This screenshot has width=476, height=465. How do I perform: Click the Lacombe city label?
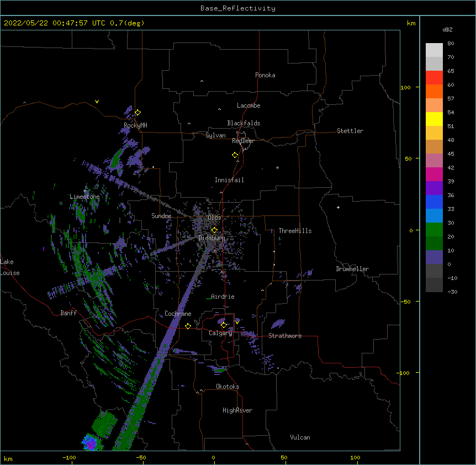click(x=248, y=105)
